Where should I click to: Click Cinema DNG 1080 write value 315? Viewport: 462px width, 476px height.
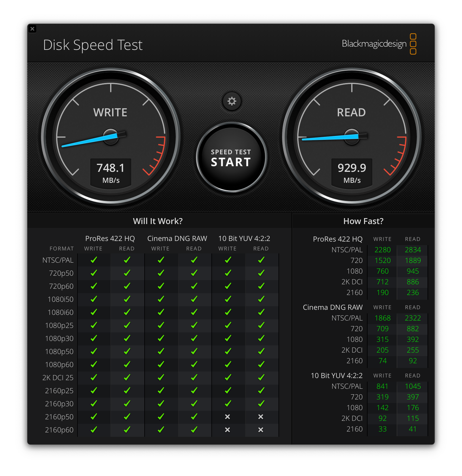pyautogui.click(x=382, y=339)
